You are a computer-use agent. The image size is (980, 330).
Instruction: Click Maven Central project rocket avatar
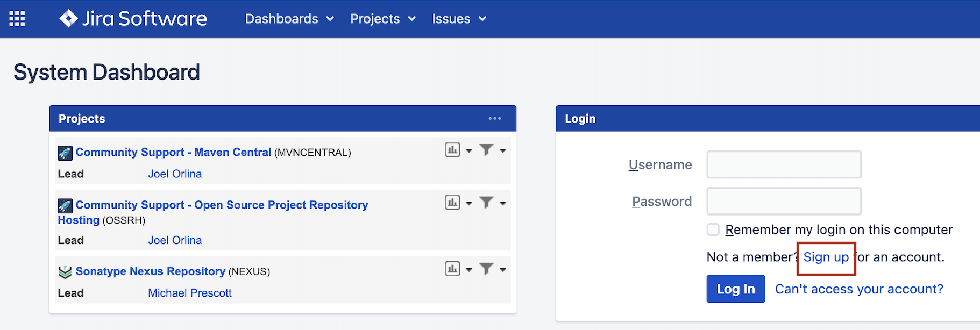coord(65,153)
